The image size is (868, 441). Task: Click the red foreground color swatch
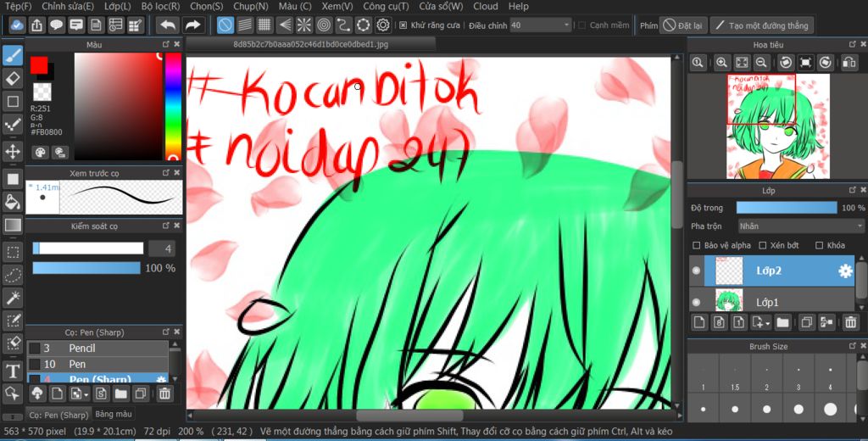click(x=39, y=64)
